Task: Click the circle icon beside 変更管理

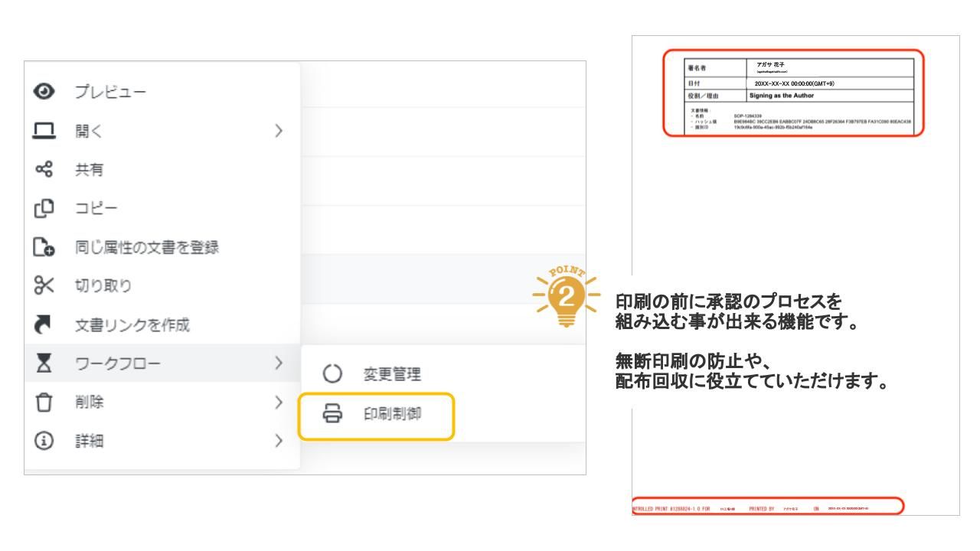Action: point(329,375)
